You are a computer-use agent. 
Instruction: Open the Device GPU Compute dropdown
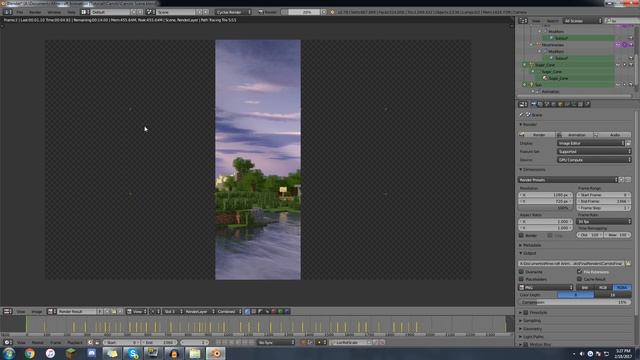click(594, 160)
